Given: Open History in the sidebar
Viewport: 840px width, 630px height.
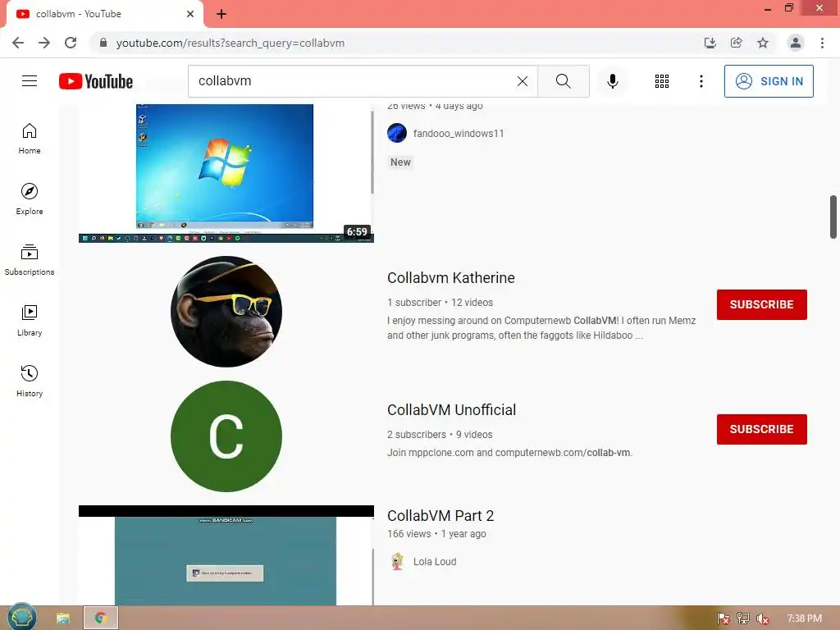Looking at the screenshot, I should (x=30, y=381).
